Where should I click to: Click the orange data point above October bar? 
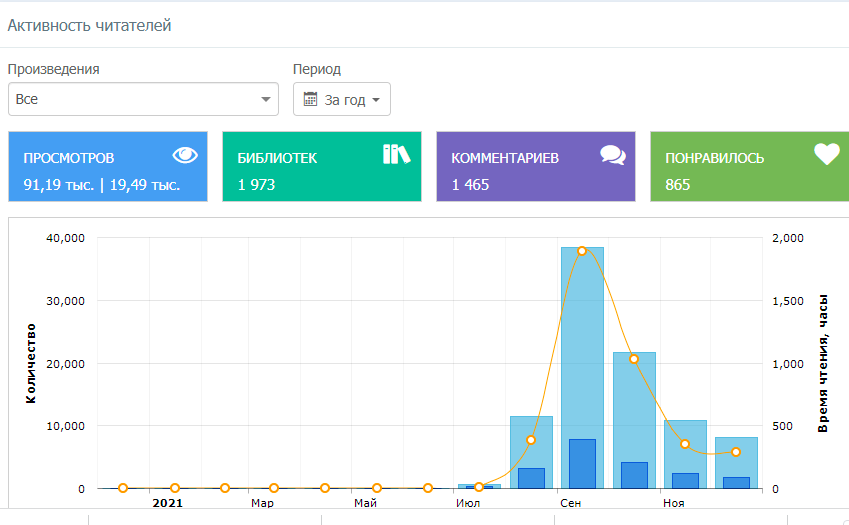tap(634, 359)
